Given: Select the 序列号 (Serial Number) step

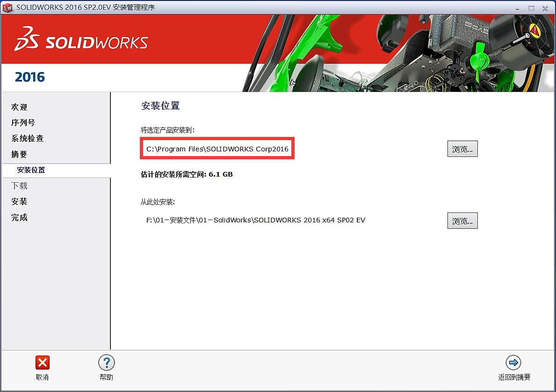Looking at the screenshot, I should click(x=23, y=122).
